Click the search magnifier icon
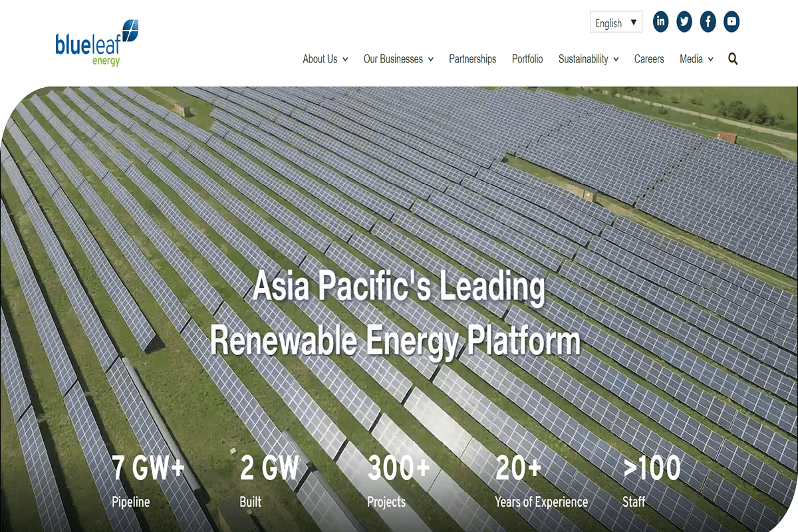Screen dimensions: 798x532 733,59
